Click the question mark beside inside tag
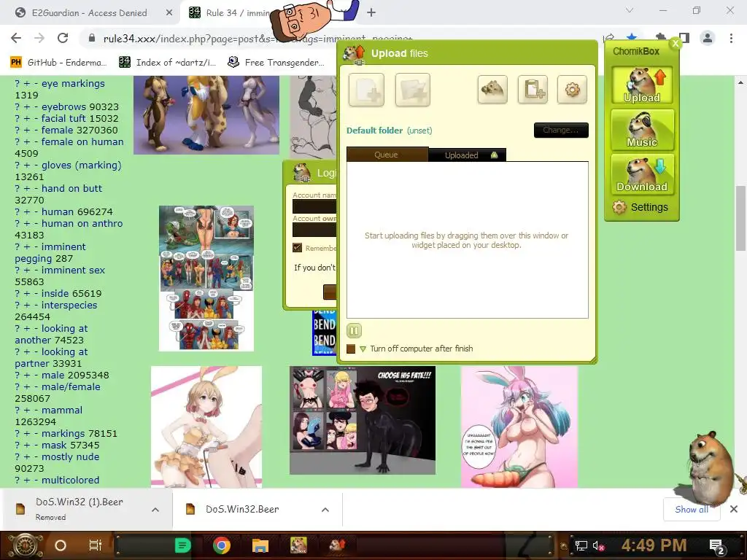This screenshot has height=560, width=747. (x=18, y=293)
